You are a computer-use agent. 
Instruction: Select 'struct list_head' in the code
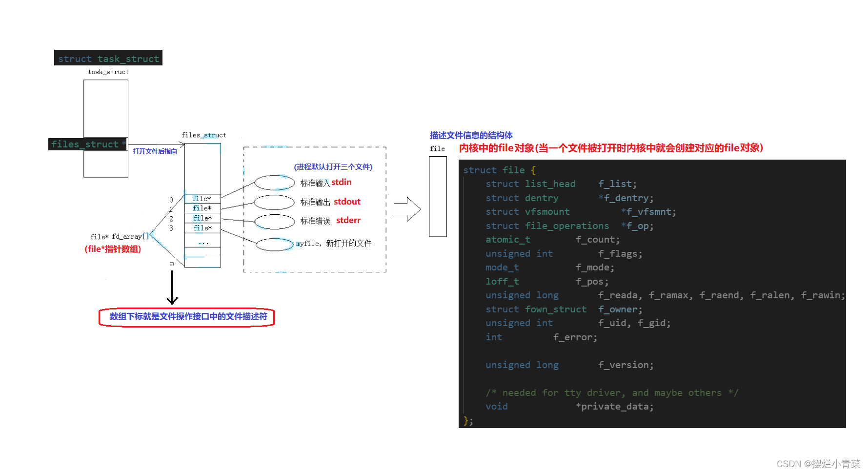click(x=530, y=184)
